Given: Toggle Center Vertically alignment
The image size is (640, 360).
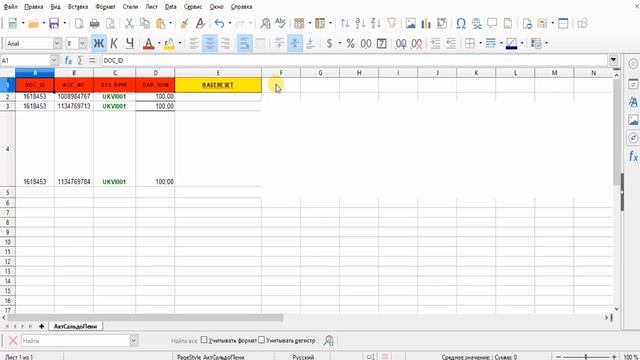Looking at the screenshot, I should pos(295,43).
